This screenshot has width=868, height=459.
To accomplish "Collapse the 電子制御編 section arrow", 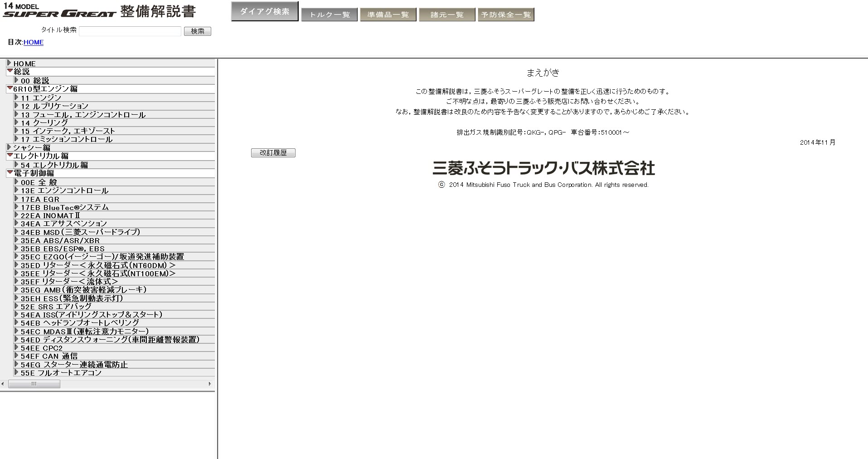I will 10,173.
